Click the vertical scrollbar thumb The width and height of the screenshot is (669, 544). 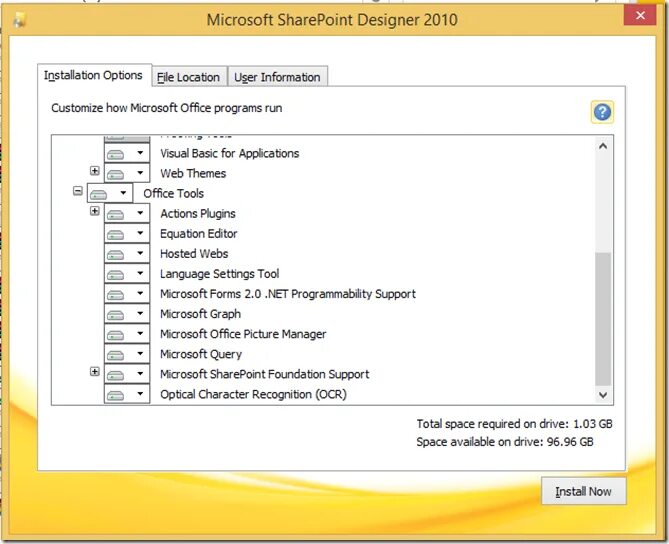[603, 318]
